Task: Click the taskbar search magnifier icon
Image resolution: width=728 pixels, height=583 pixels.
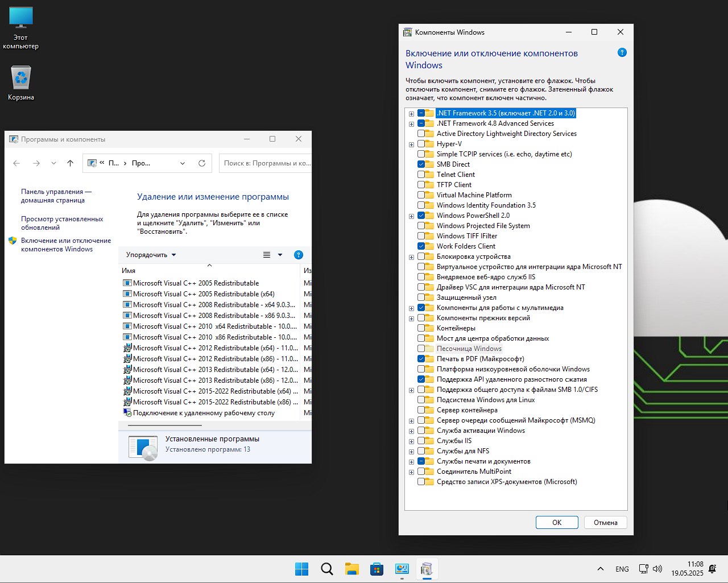Action: [x=326, y=569]
